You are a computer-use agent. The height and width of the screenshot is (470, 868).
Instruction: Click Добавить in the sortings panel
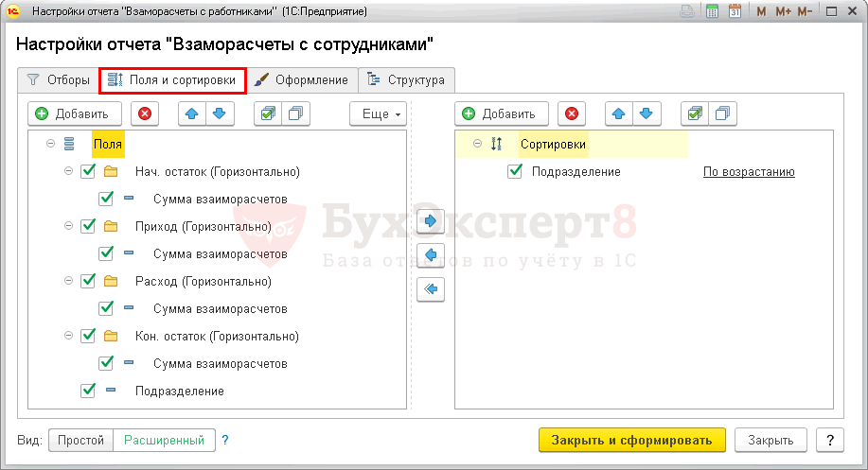[502, 113]
